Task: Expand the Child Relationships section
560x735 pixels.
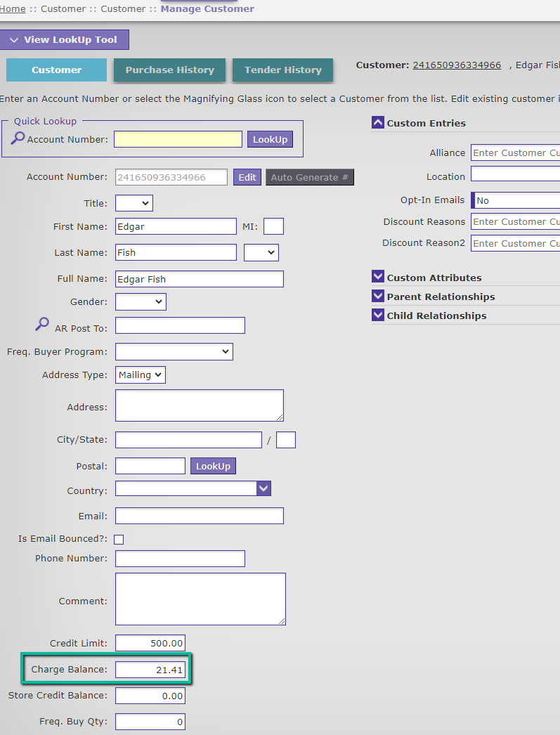Action: click(378, 315)
